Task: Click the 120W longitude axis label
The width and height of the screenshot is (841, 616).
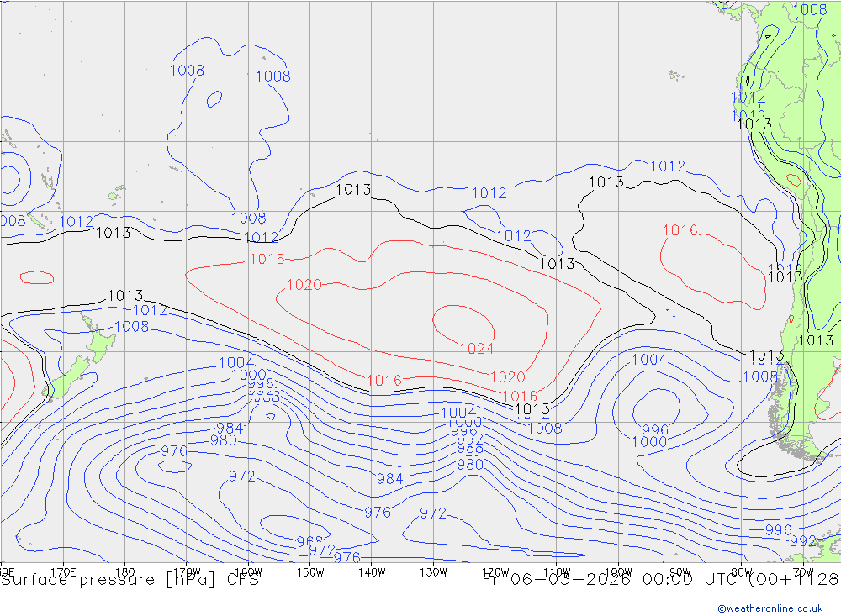Action: pyautogui.click(x=495, y=572)
